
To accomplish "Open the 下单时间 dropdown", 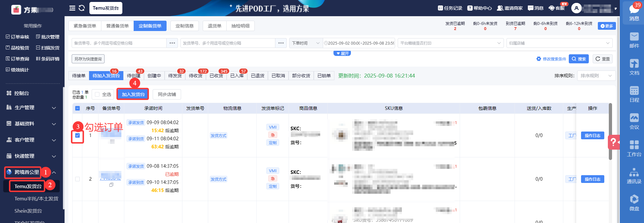I will (306, 43).
